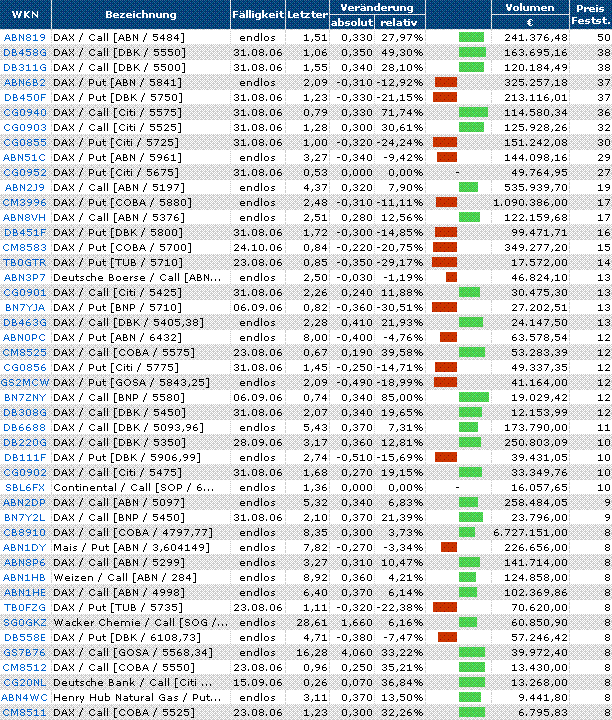Open WKN link DB450F
The height and width of the screenshot is (720, 612).
click(x=25, y=97)
